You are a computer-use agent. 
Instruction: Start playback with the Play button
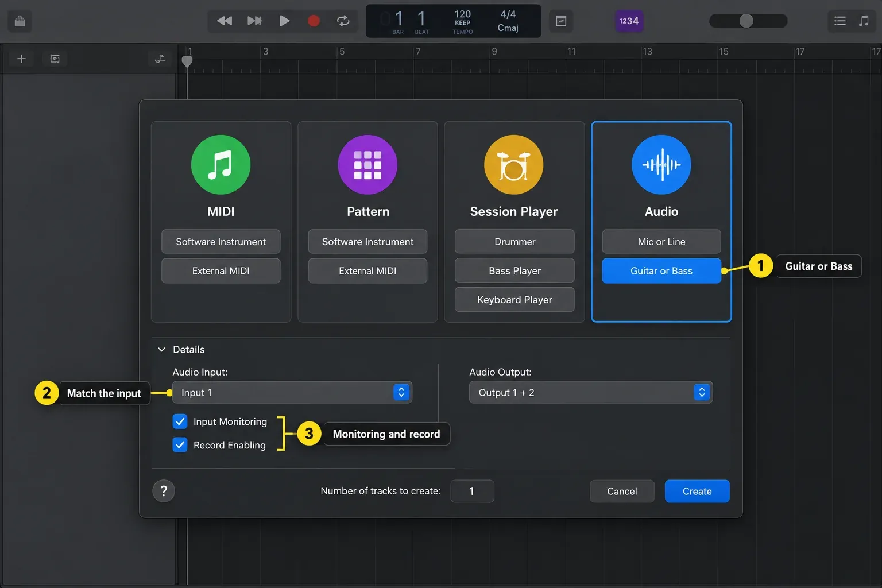(x=284, y=21)
